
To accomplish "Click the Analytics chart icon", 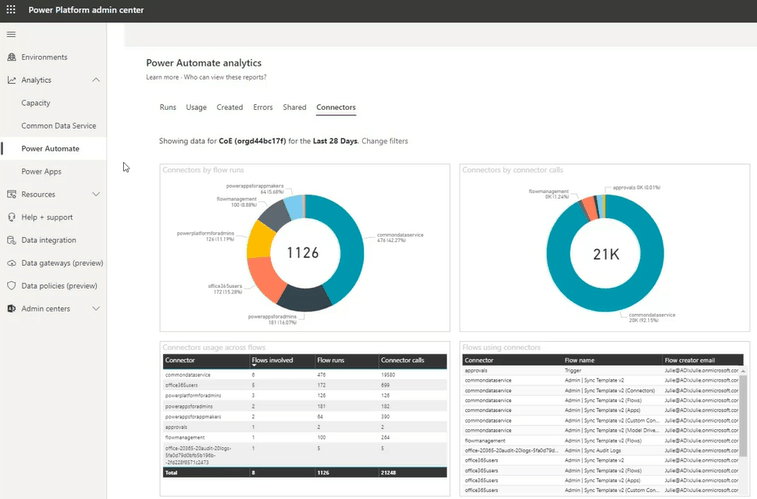I will click(11, 80).
